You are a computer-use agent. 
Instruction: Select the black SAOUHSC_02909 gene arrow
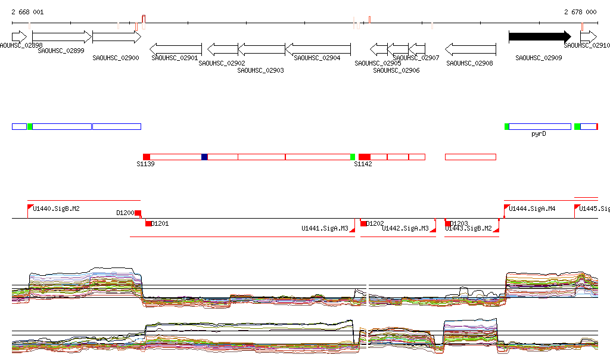pyautogui.click(x=540, y=37)
